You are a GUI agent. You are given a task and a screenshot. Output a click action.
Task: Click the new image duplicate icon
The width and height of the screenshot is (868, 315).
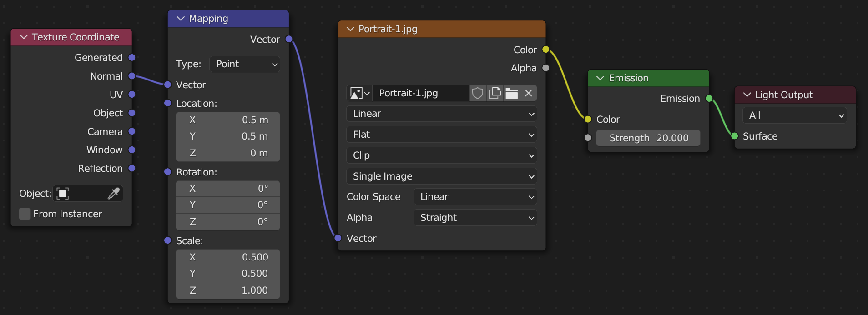point(495,93)
